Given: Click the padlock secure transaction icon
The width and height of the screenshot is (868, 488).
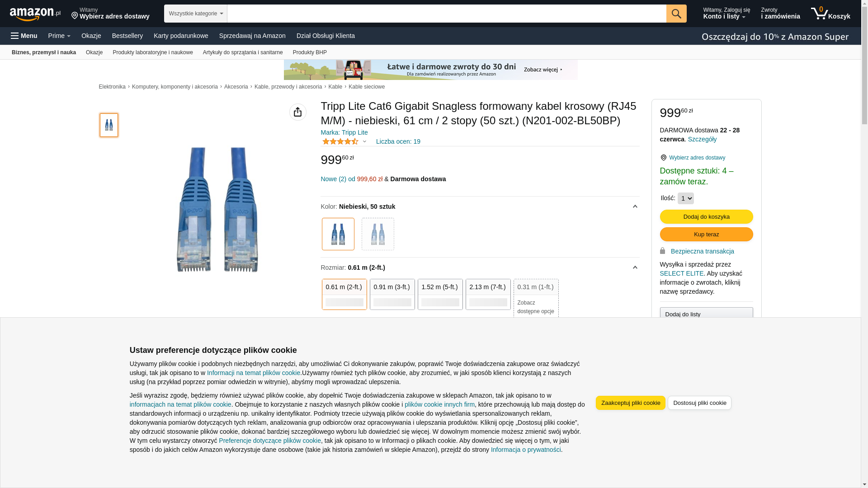Looking at the screenshot, I should [662, 251].
